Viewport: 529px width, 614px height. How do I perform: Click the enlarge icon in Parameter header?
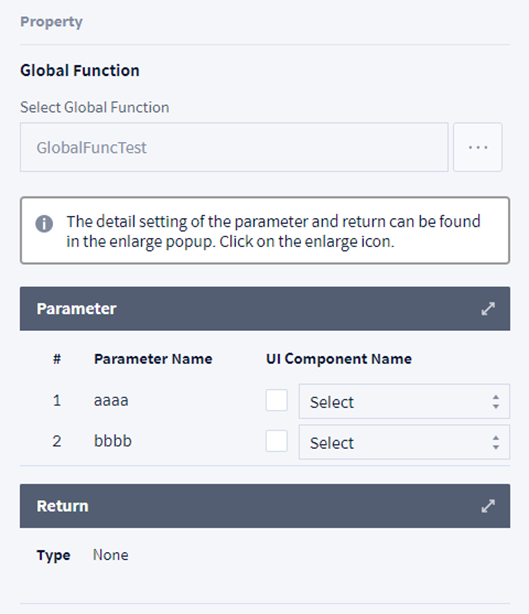(488, 309)
